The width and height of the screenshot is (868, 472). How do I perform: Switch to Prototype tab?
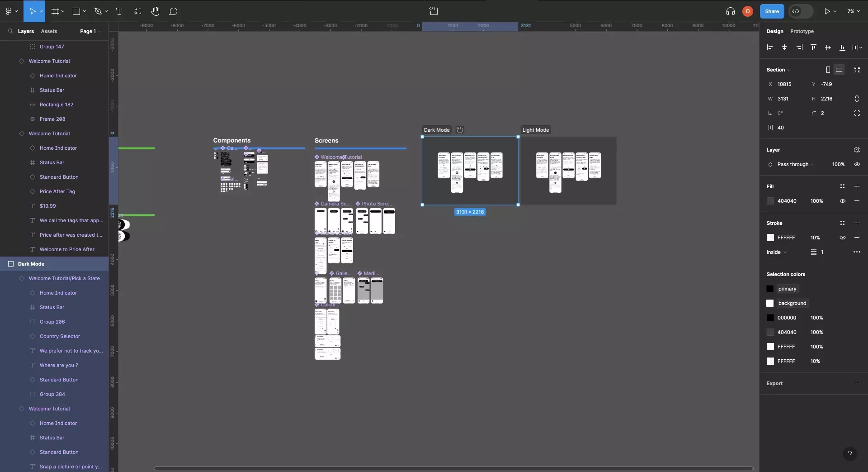(802, 31)
